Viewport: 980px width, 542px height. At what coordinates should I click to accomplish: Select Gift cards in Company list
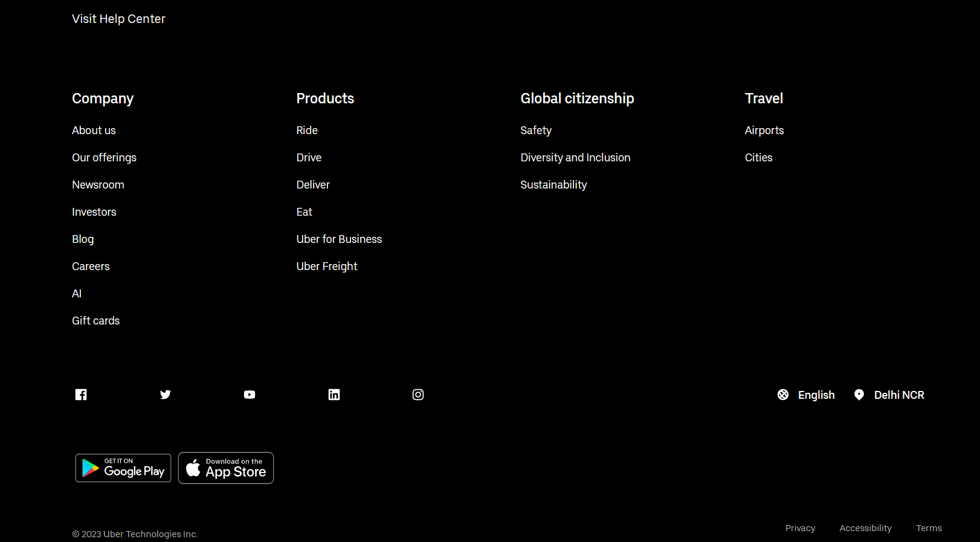(95, 321)
